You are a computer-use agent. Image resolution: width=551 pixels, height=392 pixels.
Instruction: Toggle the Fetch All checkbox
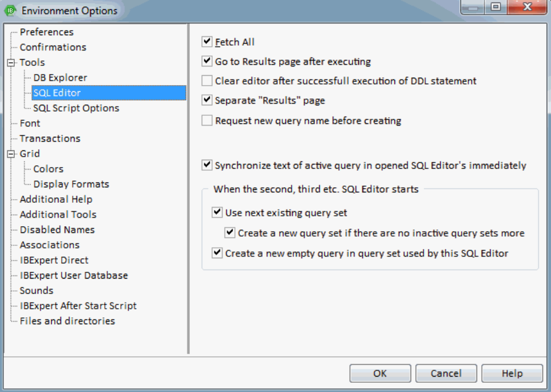(207, 42)
